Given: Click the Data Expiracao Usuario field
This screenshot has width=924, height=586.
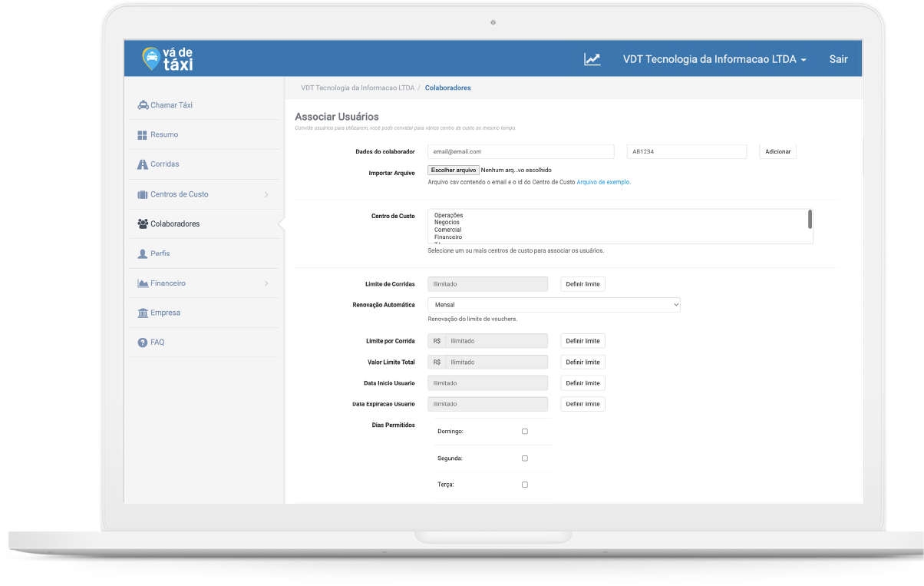Looking at the screenshot, I should [x=488, y=404].
